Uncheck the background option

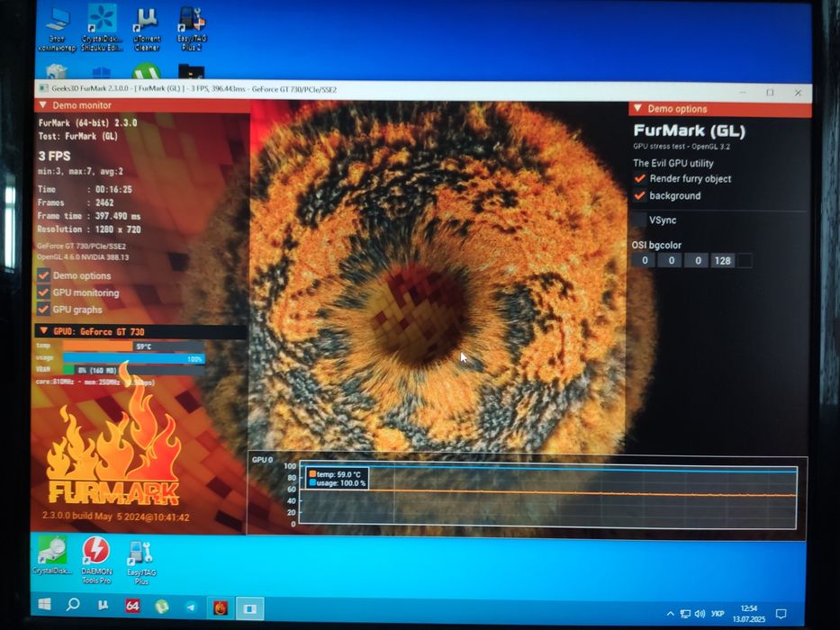[639, 195]
